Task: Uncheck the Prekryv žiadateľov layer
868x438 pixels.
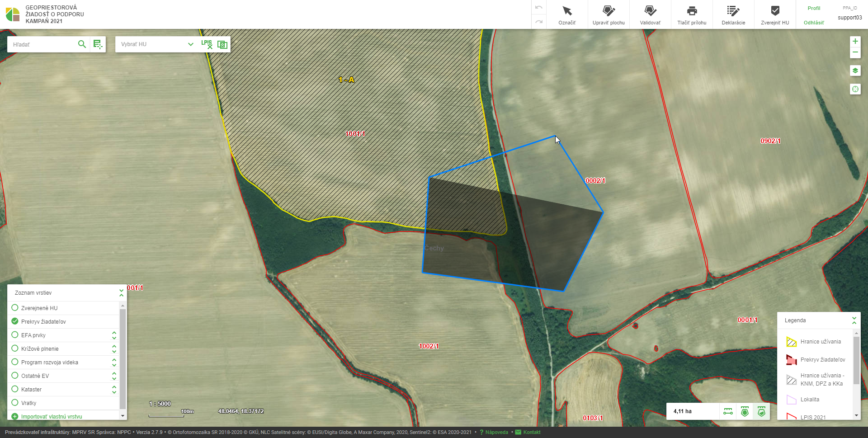Action: [15, 321]
